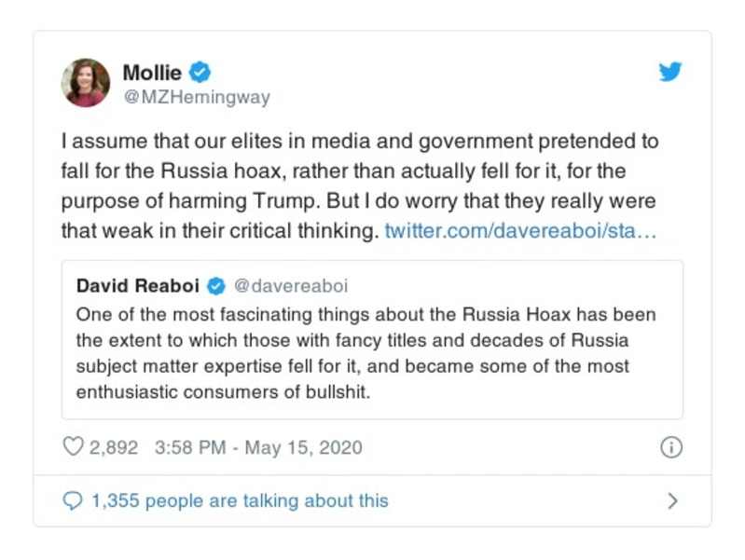Click the speech bubble reply icon
Viewport: 745px width, 560px height.
[x=73, y=501]
